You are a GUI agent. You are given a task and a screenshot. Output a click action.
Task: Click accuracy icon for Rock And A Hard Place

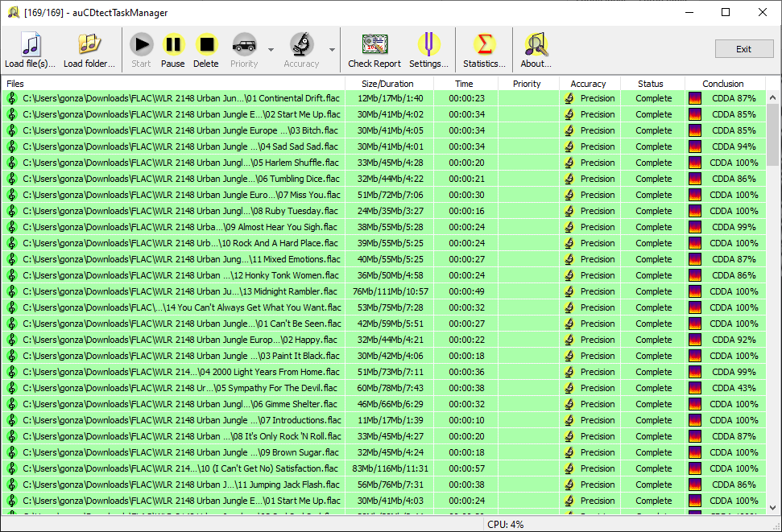(x=569, y=243)
